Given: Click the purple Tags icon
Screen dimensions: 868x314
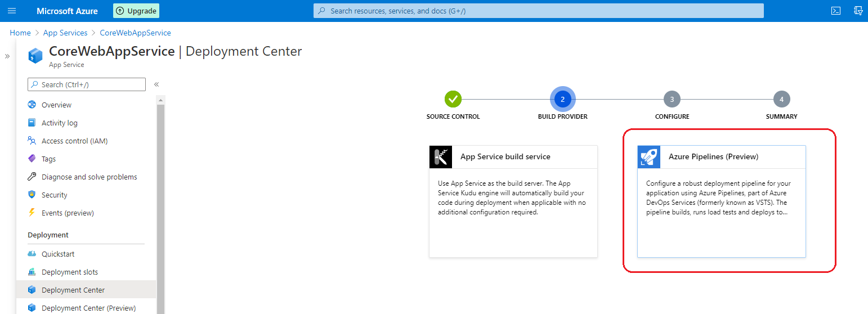Looking at the screenshot, I should [32, 159].
